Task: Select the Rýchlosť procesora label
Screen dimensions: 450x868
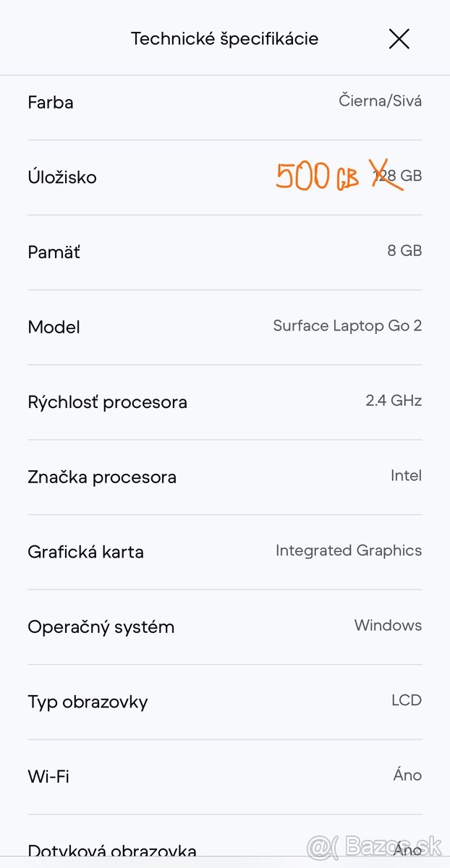Action: [x=107, y=402]
